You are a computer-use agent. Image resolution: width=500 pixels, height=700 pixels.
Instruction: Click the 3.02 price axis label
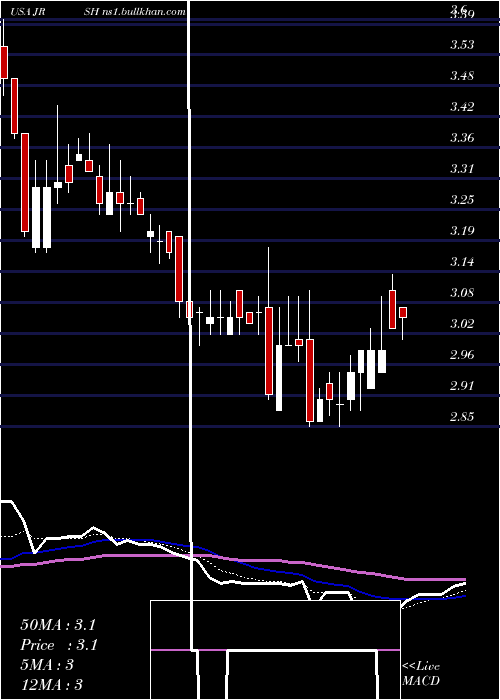point(462,324)
